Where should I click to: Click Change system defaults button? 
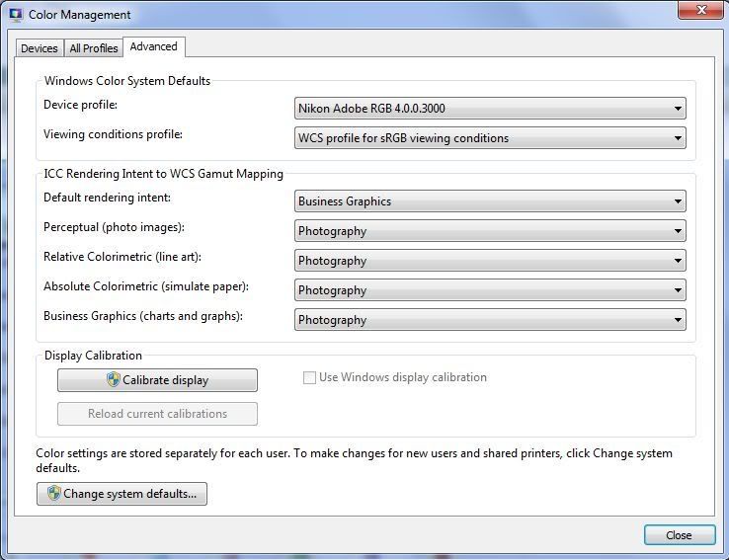coord(122,494)
